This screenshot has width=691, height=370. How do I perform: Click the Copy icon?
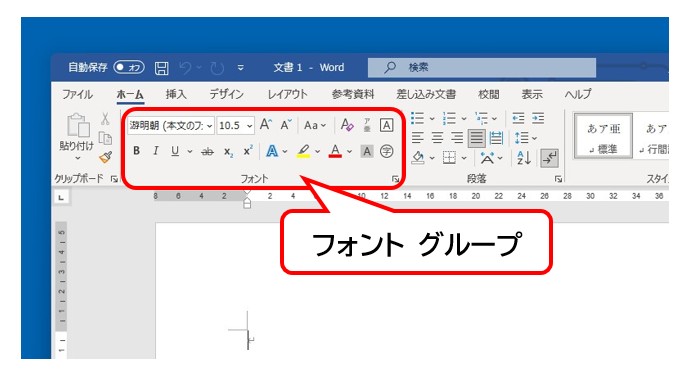[105, 138]
